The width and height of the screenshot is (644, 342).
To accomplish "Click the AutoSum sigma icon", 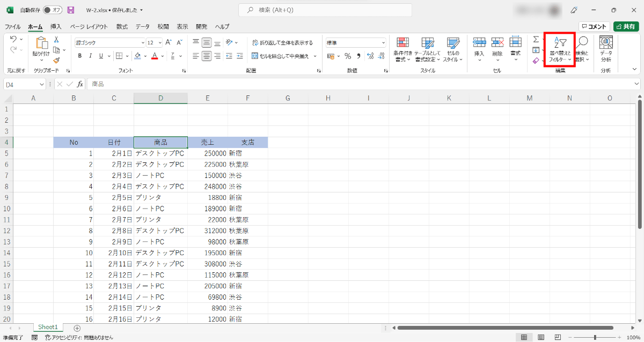I will pos(536,40).
